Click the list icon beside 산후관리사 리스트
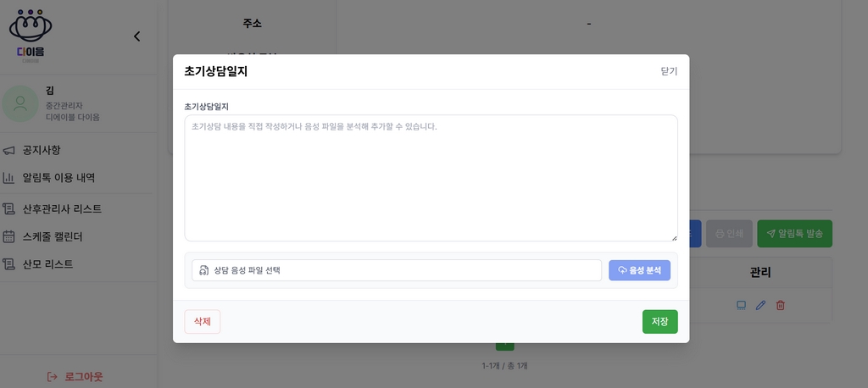The height and width of the screenshot is (388, 868). point(8,209)
